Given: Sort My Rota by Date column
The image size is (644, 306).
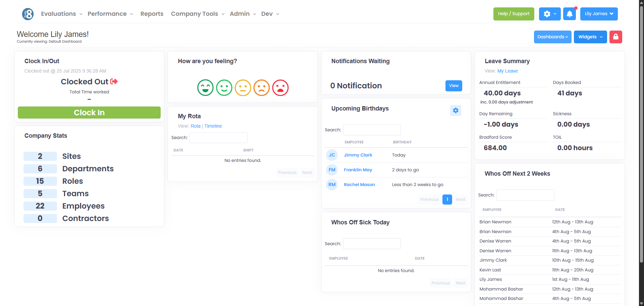Looking at the screenshot, I should 178,150.
